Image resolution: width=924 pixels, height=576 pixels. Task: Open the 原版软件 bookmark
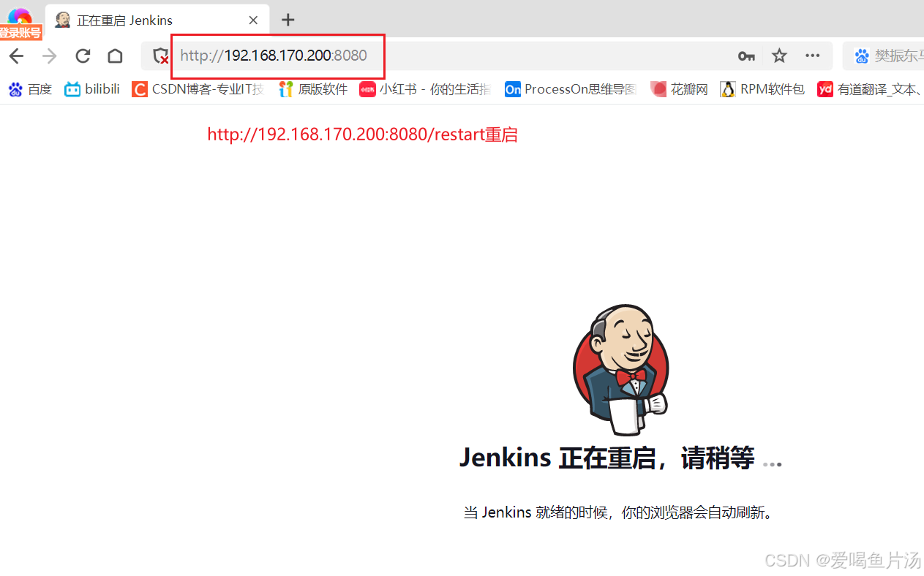point(313,89)
